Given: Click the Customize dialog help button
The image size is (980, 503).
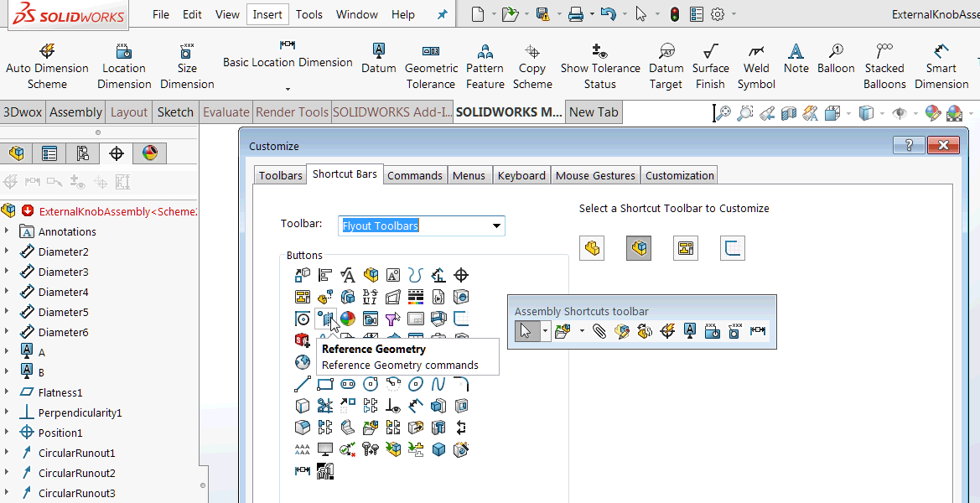Looking at the screenshot, I should click(908, 145).
